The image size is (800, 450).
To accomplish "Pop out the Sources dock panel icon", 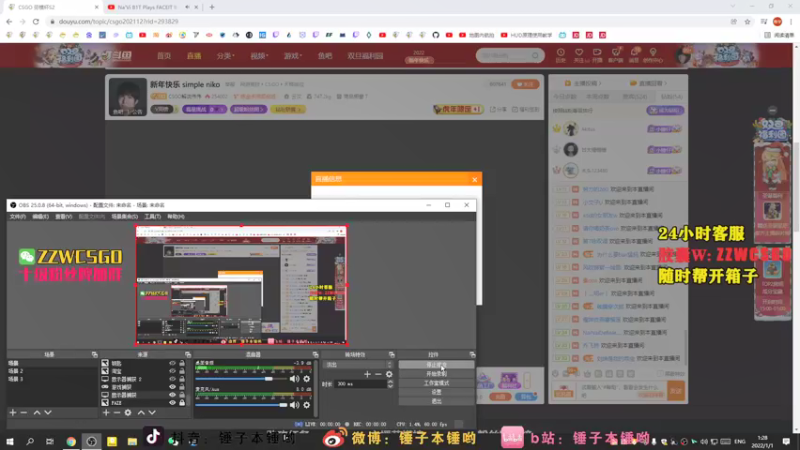I will pyautogui.click(x=188, y=355).
